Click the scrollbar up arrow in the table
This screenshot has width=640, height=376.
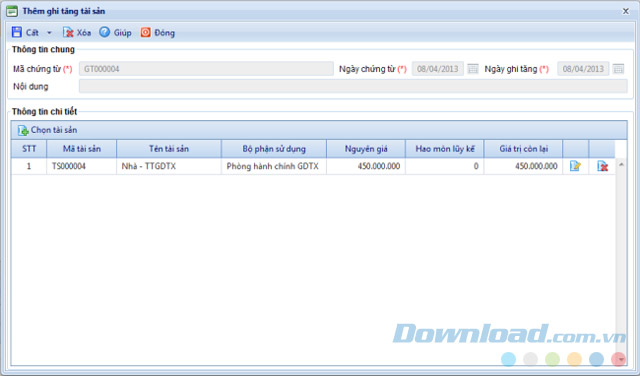[x=621, y=164]
